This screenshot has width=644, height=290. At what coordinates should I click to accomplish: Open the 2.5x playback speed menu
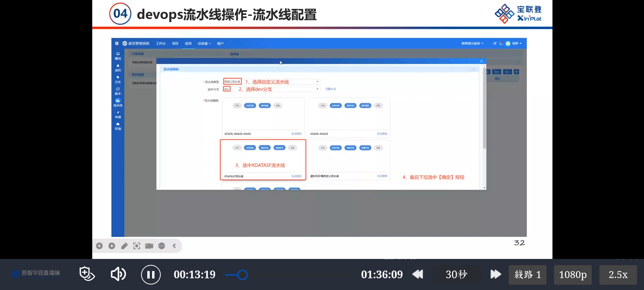(x=618, y=275)
